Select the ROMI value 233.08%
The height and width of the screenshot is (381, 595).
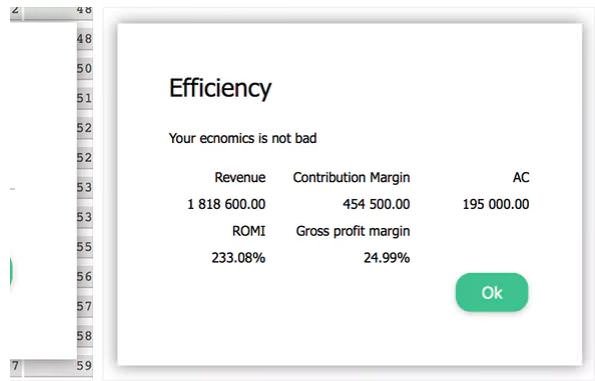pos(238,258)
